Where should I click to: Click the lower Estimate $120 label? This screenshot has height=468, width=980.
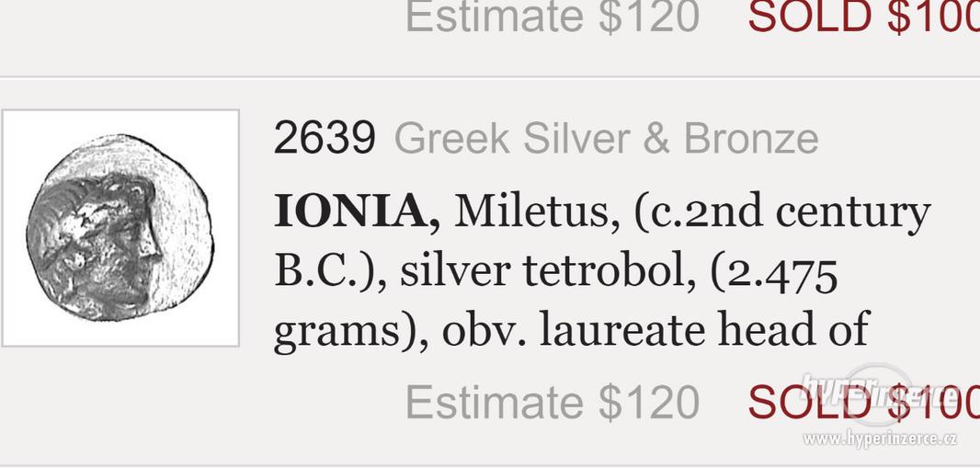553,403
